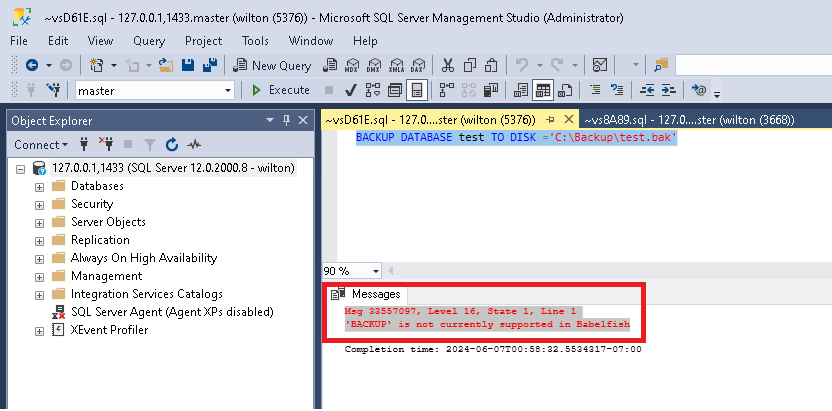Viewport: 832px width, 411px height.
Task: Open the Edit menu
Action: pyautogui.click(x=58, y=41)
